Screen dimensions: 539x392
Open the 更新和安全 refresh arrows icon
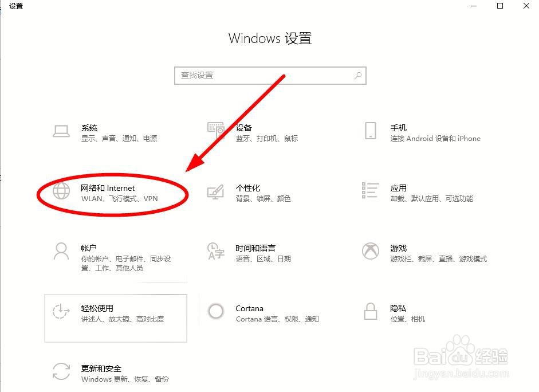[61, 371]
